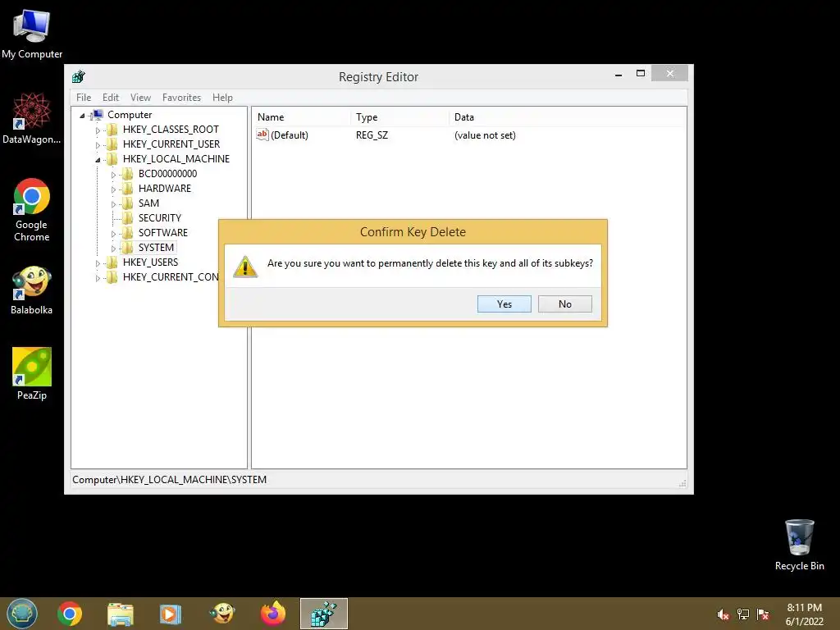Click the taskbar clock showing 8:11 PM

[804, 614]
